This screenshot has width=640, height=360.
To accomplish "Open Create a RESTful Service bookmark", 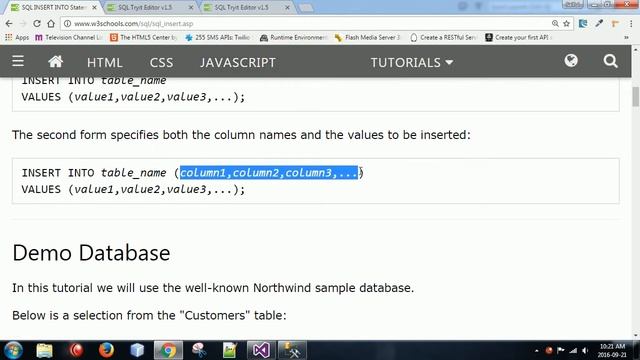I will (x=443, y=38).
